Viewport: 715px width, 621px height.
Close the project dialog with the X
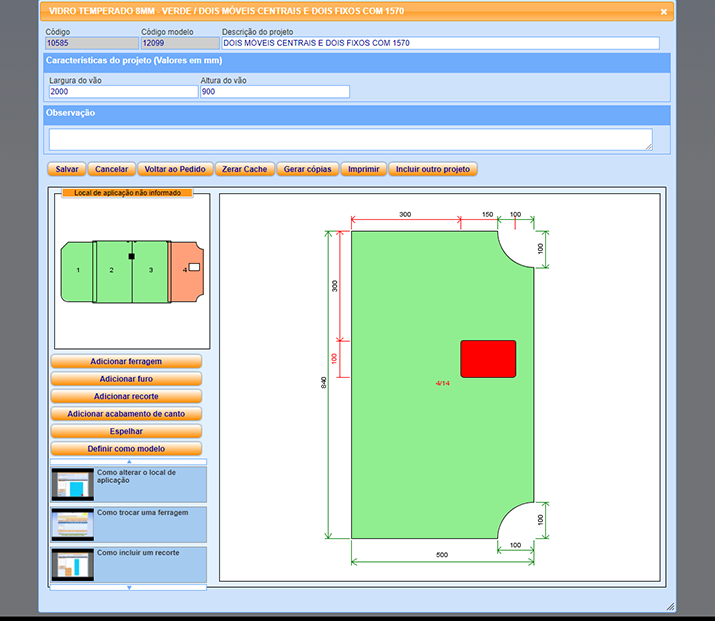[x=664, y=12]
